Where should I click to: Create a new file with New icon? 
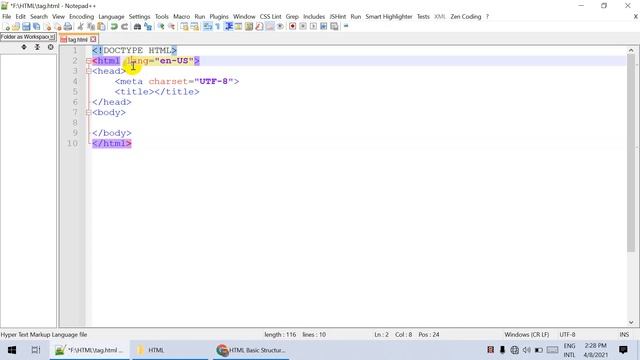point(6,27)
